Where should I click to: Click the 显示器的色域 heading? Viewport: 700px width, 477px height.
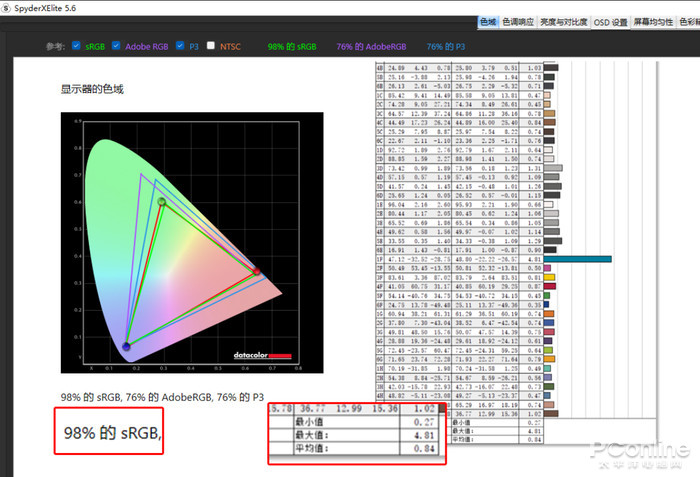tap(92, 89)
